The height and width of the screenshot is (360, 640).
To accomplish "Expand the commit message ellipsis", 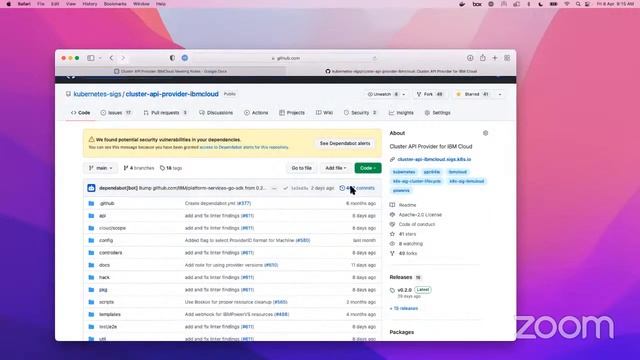I will (x=274, y=188).
